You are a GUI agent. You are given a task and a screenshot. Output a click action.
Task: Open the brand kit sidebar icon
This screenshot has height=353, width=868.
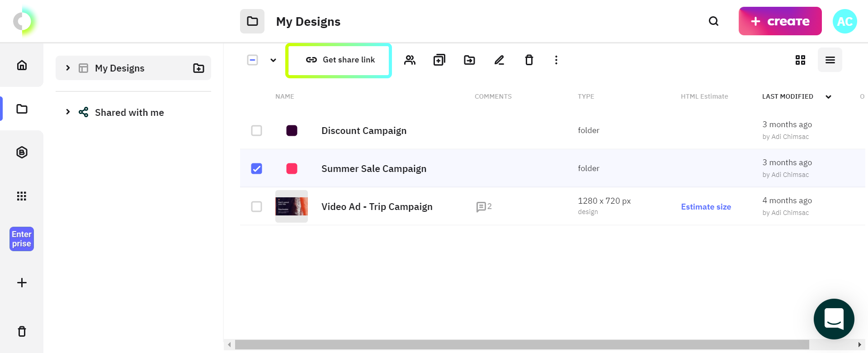tap(22, 153)
